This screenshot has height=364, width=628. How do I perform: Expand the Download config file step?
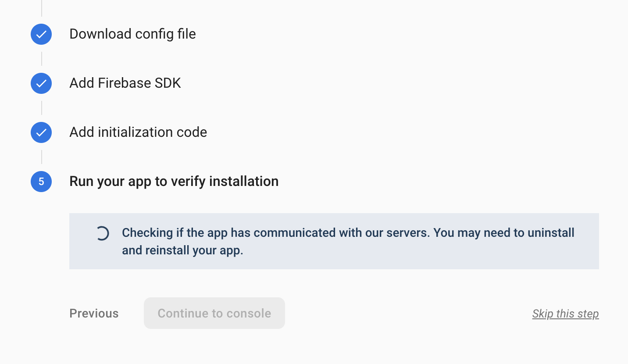click(x=132, y=34)
